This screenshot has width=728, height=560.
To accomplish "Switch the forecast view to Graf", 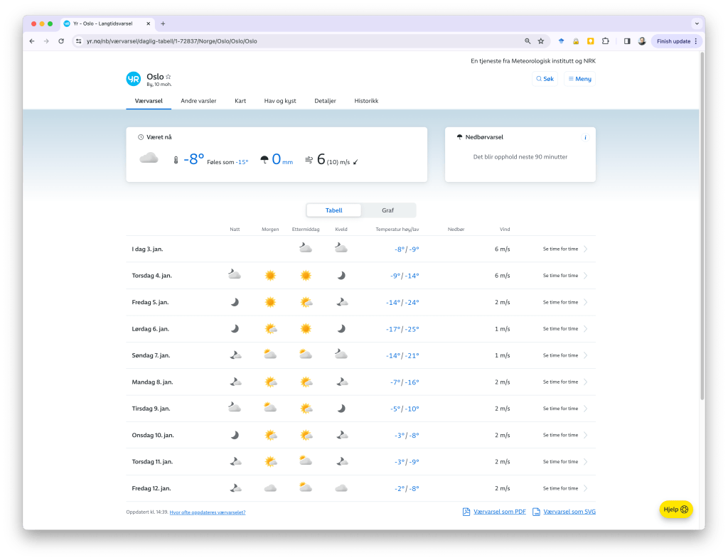I will (x=387, y=210).
